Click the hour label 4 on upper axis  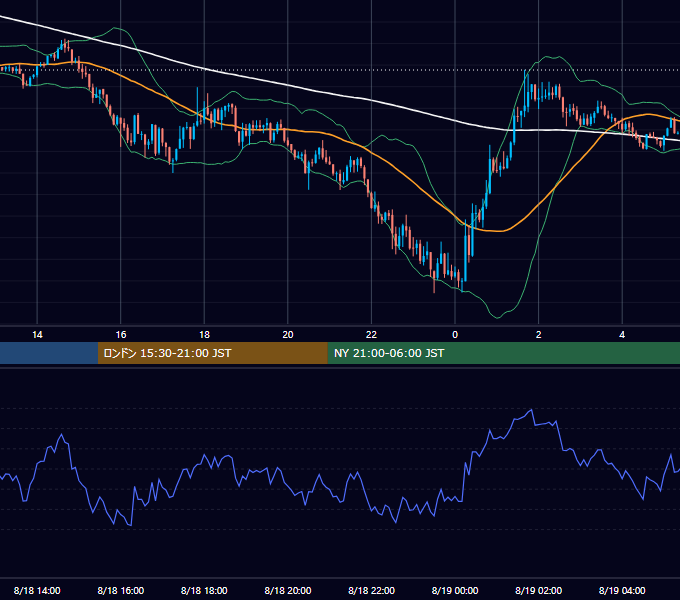tap(622, 335)
